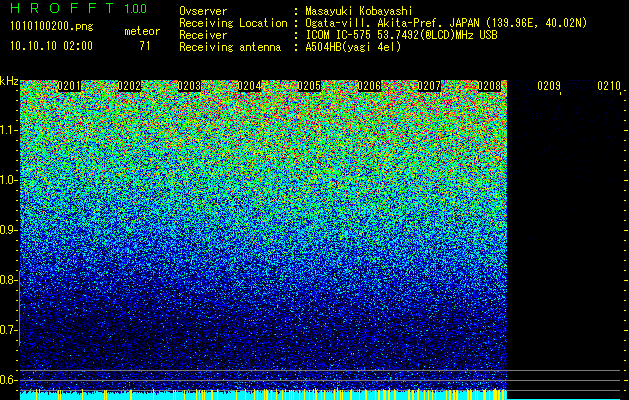Select the filename 1010100200.png
This screenshot has width=629, height=400.
coord(52,27)
